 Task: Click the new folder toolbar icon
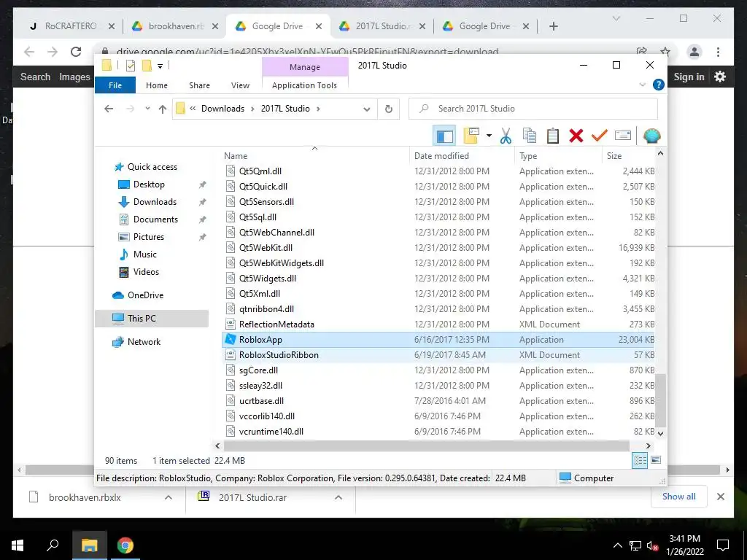[x=471, y=136]
